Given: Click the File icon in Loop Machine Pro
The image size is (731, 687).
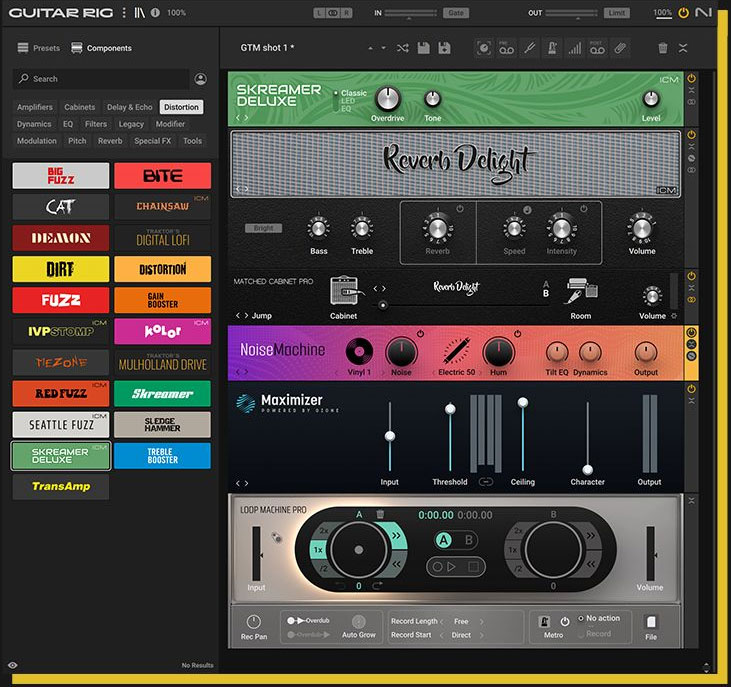Looking at the screenshot, I should [x=651, y=622].
